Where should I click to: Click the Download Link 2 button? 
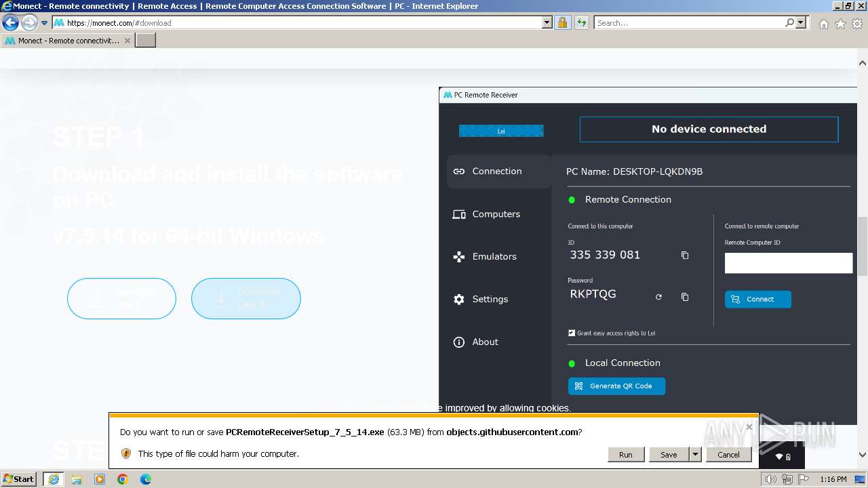point(245,298)
